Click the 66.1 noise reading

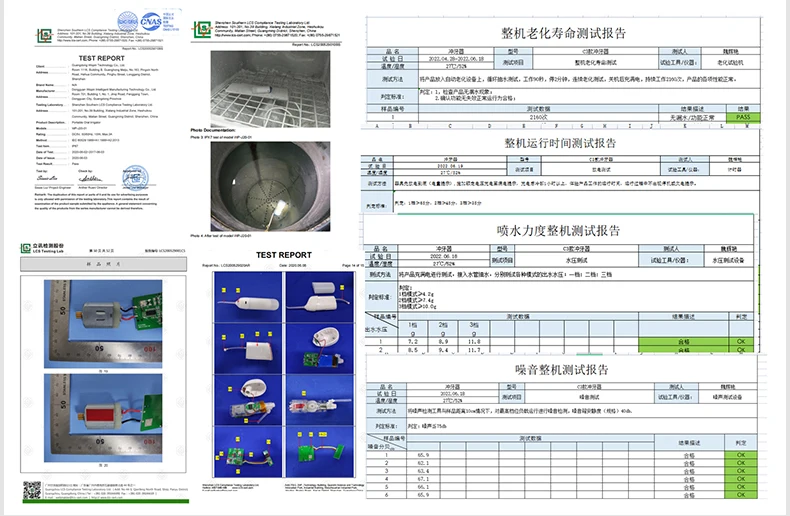tap(423, 487)
